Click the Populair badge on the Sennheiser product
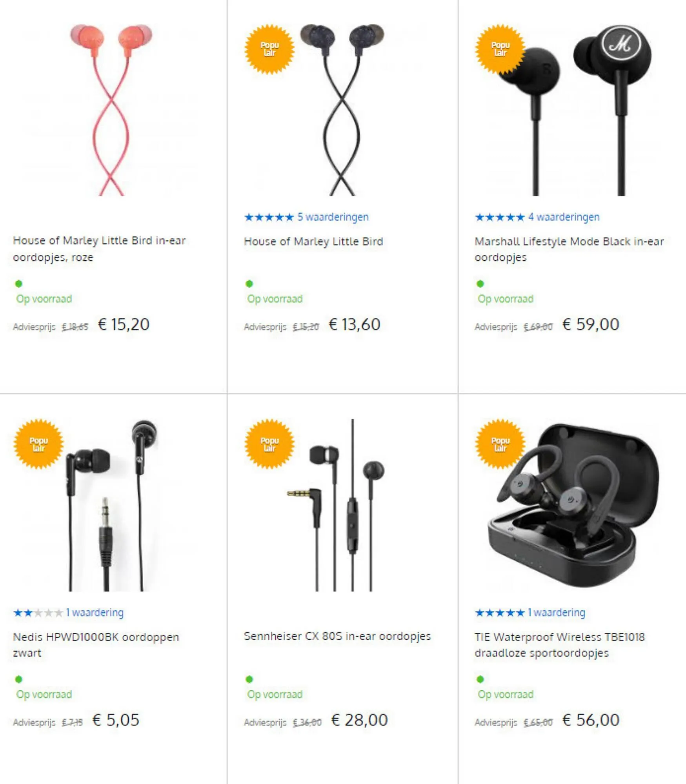 click(x=269, y=444)
